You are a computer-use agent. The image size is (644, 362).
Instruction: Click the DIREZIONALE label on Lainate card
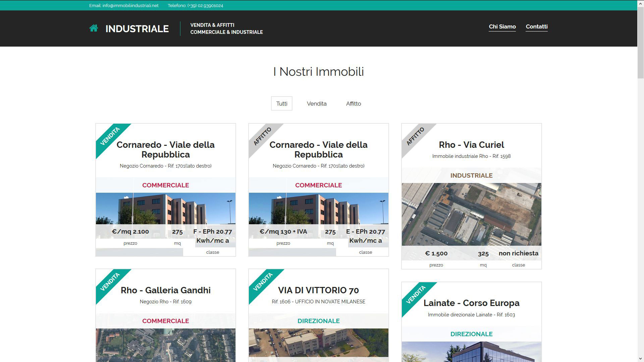(471, 334)
